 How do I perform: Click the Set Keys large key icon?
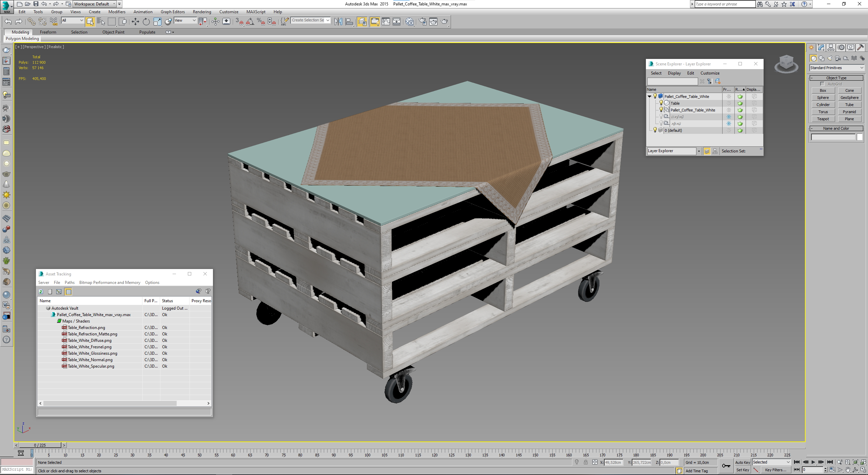[726, 466]
